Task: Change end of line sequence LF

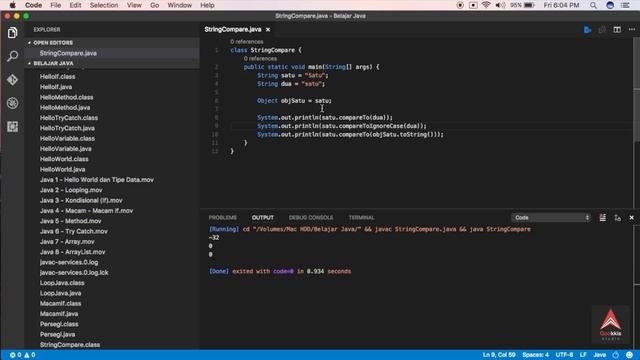Action: (x=583, y=355)
